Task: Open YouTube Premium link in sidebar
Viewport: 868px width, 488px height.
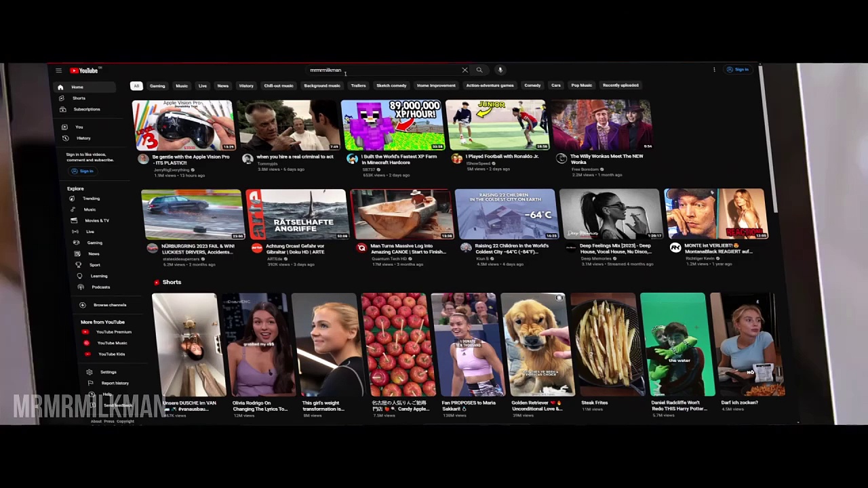Action: point(113,332)
